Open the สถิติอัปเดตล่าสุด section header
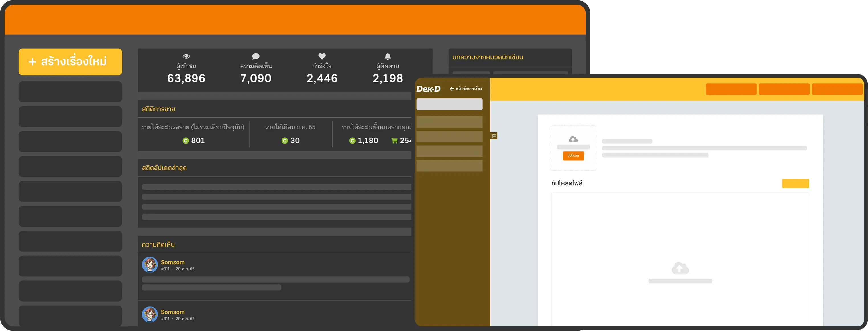The image size is (868, 331). 164,168
